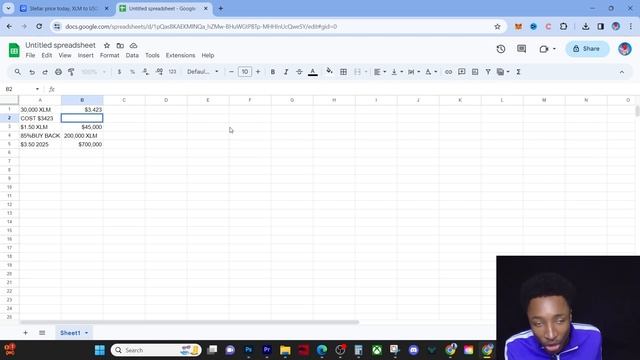Open a new browser tab

click(220, 8)
